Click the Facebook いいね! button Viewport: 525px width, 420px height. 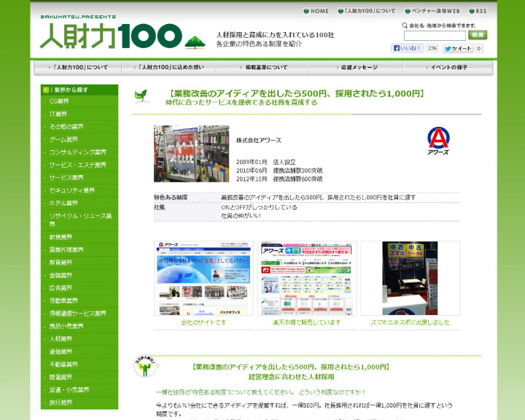click(407, 48)
